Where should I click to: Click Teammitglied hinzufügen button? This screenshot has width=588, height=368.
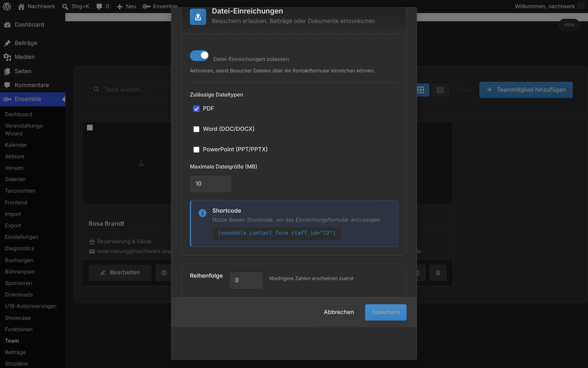[526, 90]
